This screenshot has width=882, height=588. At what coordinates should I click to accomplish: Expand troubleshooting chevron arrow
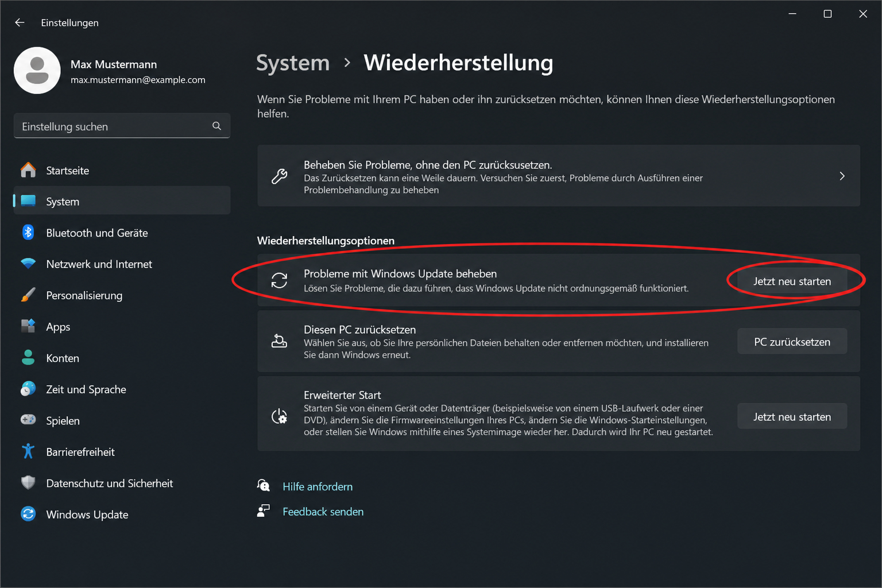(x=842, y=176)
